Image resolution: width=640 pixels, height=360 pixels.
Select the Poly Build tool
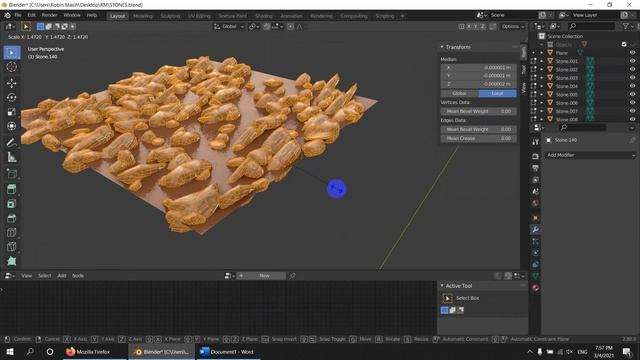(x=12, y=261)
